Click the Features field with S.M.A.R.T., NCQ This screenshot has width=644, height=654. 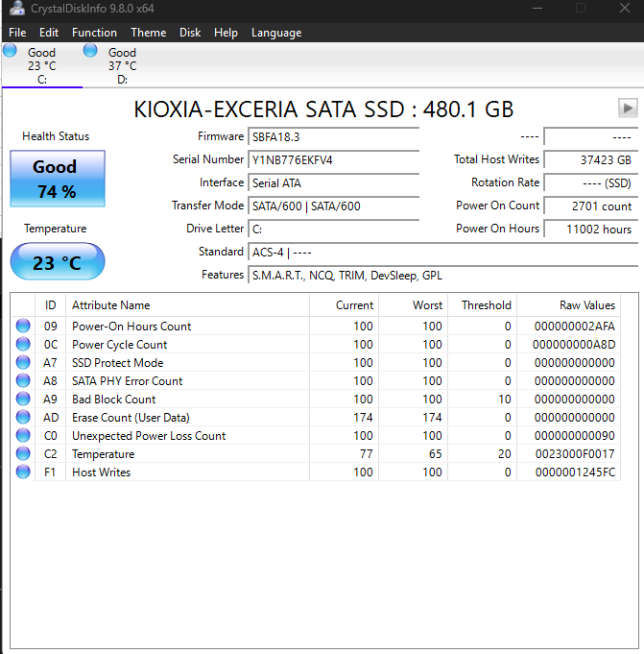[x=443, y=276]
